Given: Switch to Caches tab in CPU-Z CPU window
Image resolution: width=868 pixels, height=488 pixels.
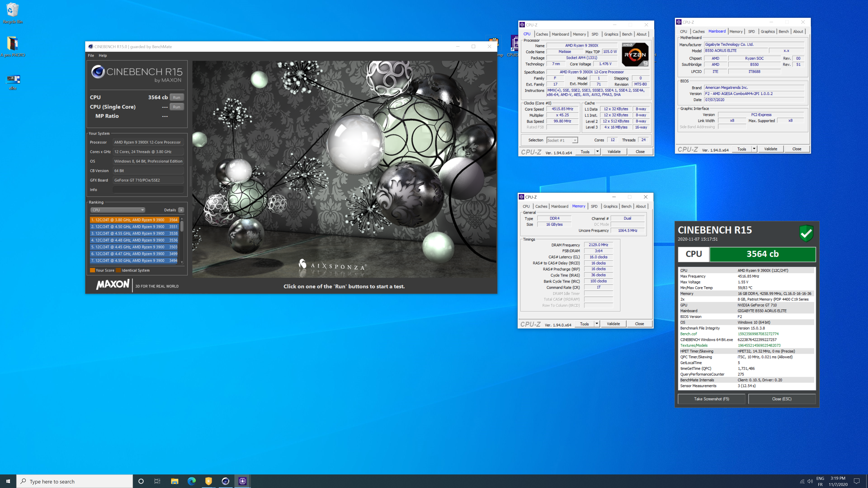Looking at the screenshot, I should (x=542, y=34).
